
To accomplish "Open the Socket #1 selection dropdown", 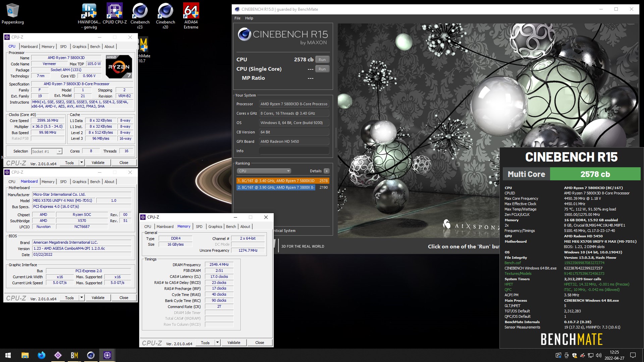I will pos(47,152).
